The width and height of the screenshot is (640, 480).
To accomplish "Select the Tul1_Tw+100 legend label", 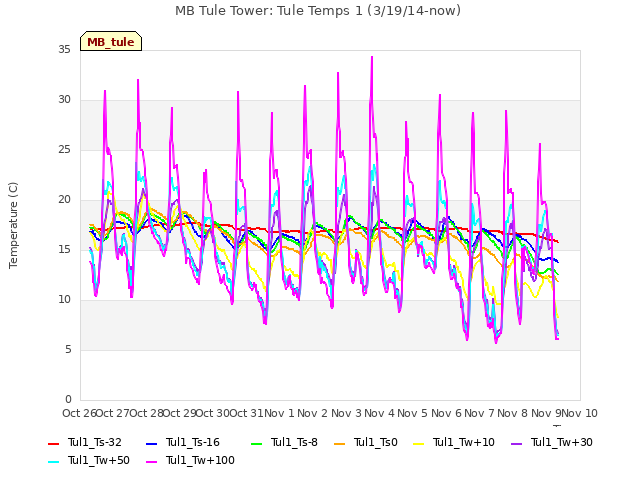I will click(x=200, y=460).
